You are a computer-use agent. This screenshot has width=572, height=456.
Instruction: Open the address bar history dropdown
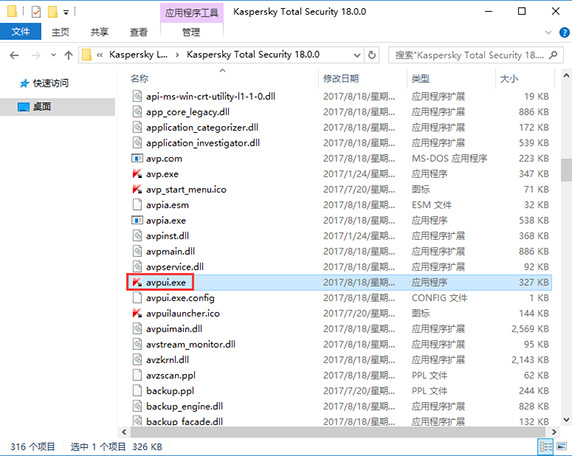[x=357, y=55]
